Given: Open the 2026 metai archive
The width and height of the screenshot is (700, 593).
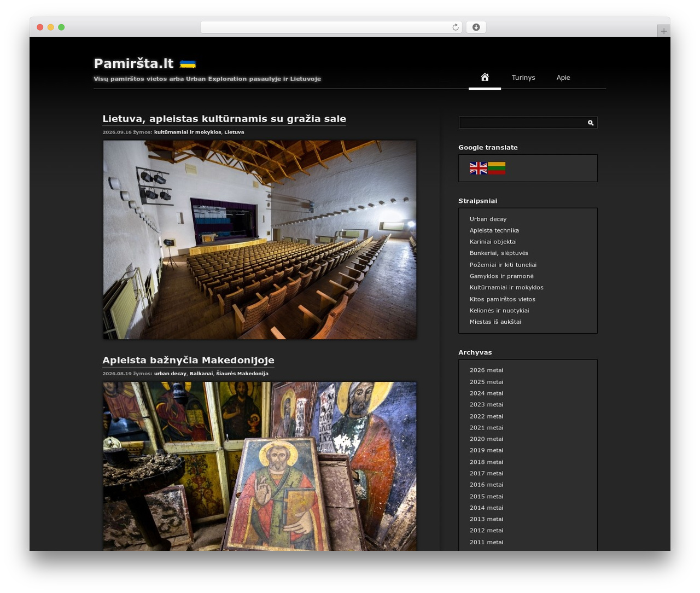Looking at the screenshot, I should (x=486, y=370).
